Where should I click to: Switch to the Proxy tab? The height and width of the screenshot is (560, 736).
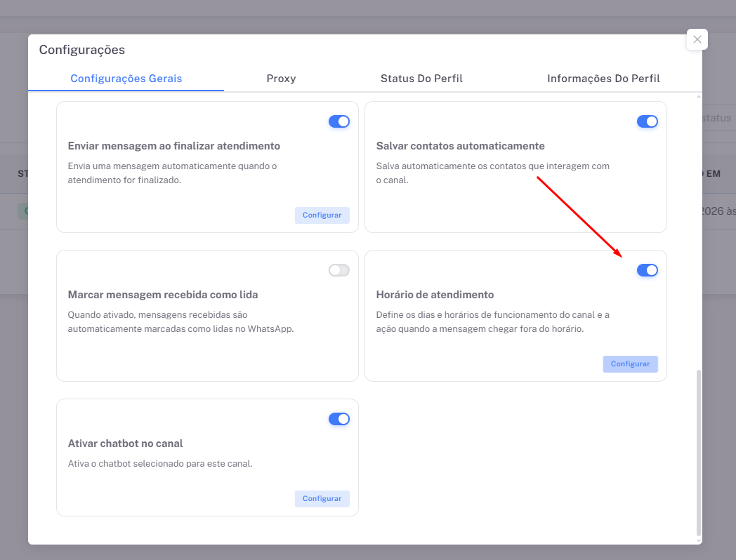coord(281,79)
